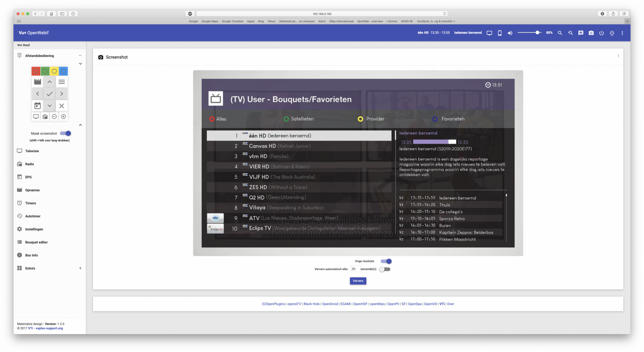Click the Ververs button
Viewport: 644px width, 352px height.
pyautogui.click(x=358, y=281)
